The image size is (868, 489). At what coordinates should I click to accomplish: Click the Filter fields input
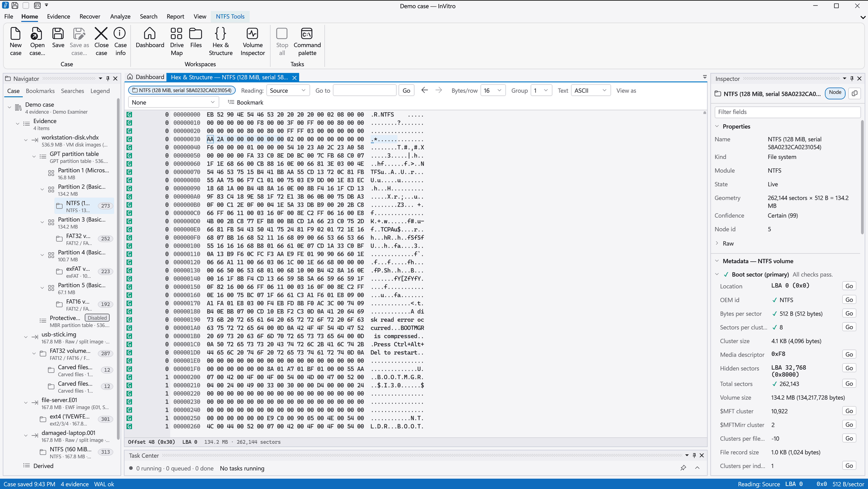click(787, 112)
